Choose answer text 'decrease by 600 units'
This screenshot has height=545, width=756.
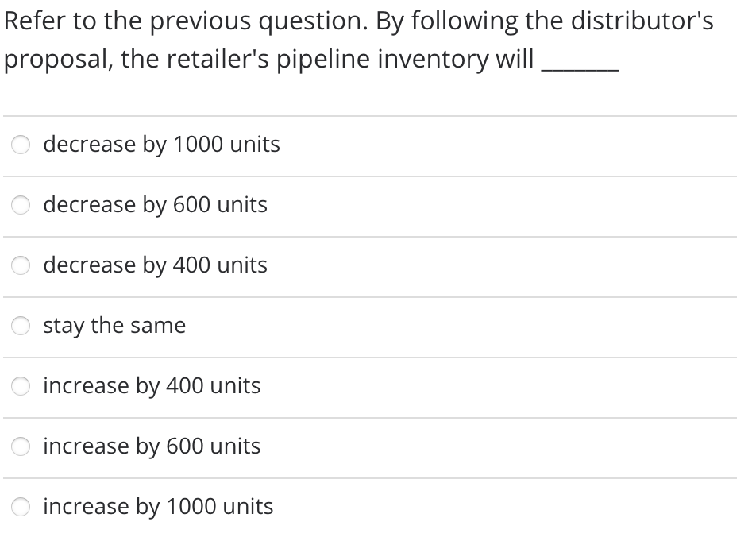coord(155,205)
